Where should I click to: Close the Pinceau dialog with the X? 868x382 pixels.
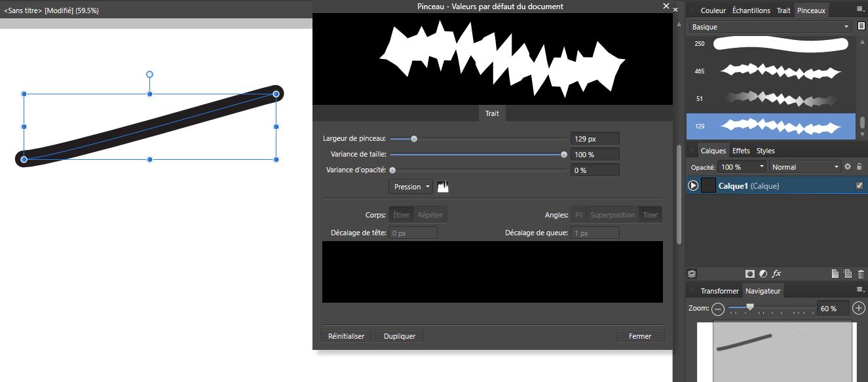[x=666, y=6]
